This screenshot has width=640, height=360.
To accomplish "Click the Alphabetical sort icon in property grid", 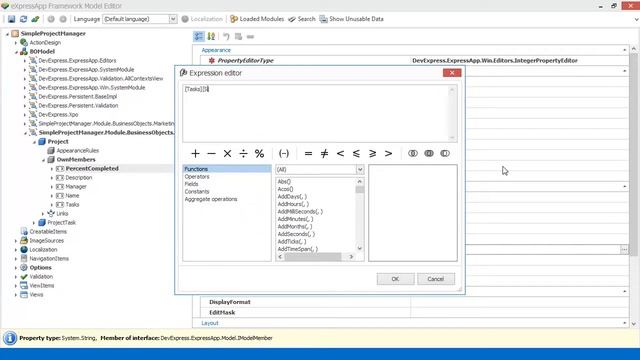I will tap(211, 37).
